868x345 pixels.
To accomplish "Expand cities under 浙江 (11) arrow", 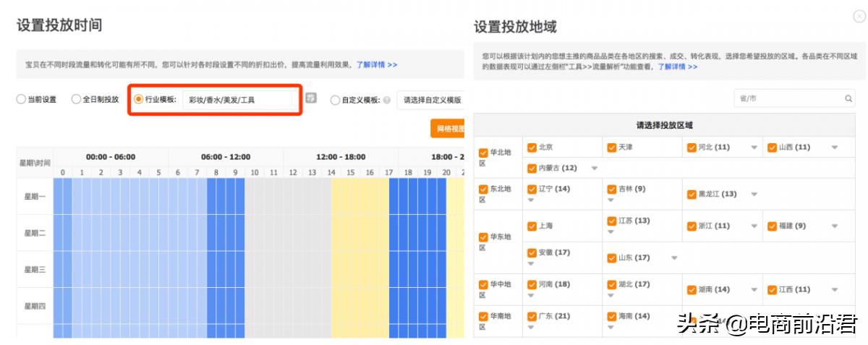I will coord(754,226).
